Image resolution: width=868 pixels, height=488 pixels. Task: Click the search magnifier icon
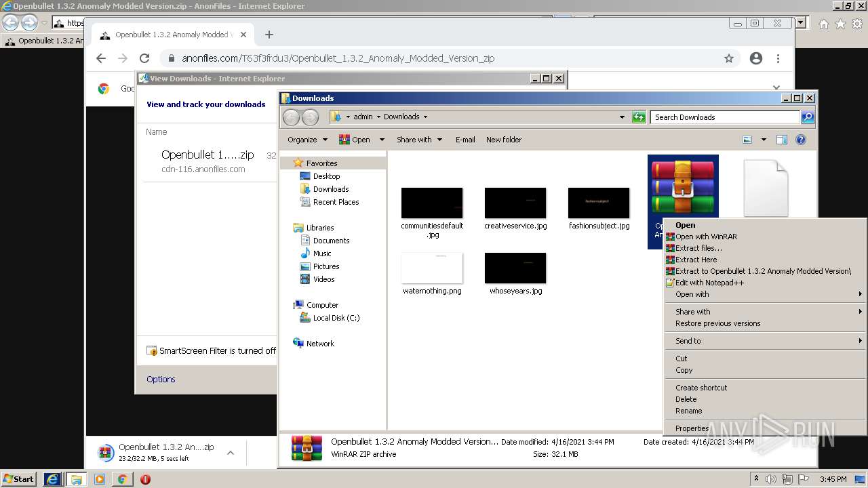(x=808, y=117)
